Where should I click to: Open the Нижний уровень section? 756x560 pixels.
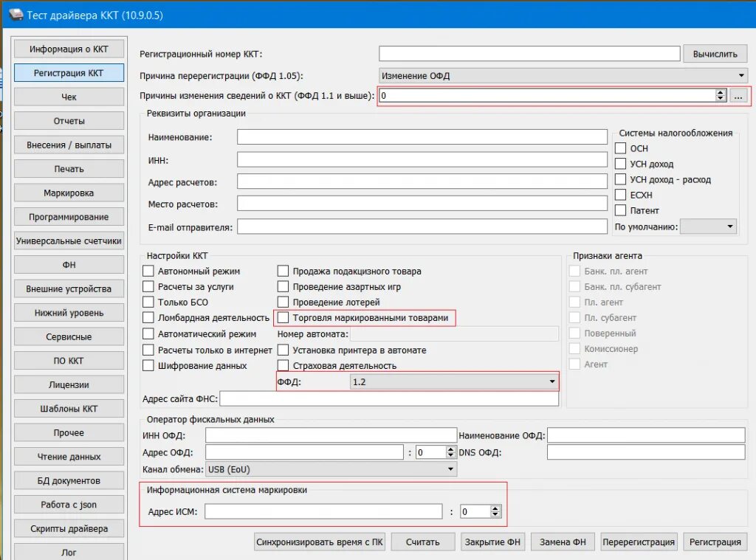(69, 313)
